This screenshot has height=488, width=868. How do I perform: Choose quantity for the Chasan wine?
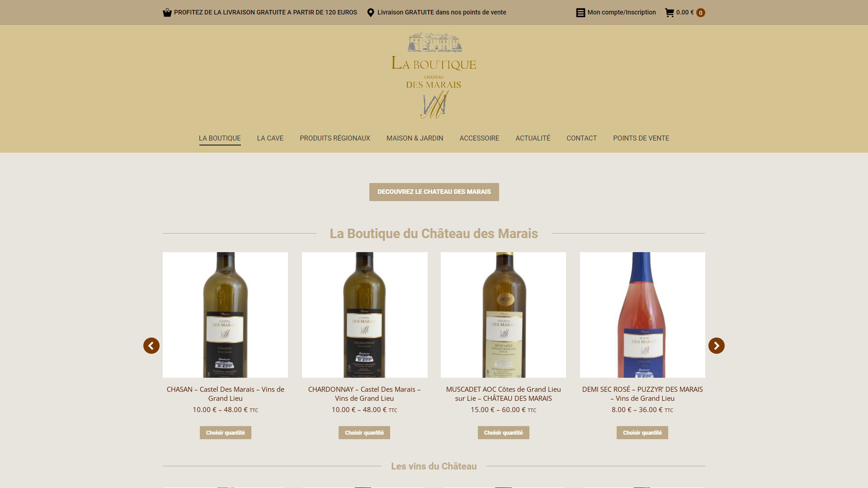(226, 433)
